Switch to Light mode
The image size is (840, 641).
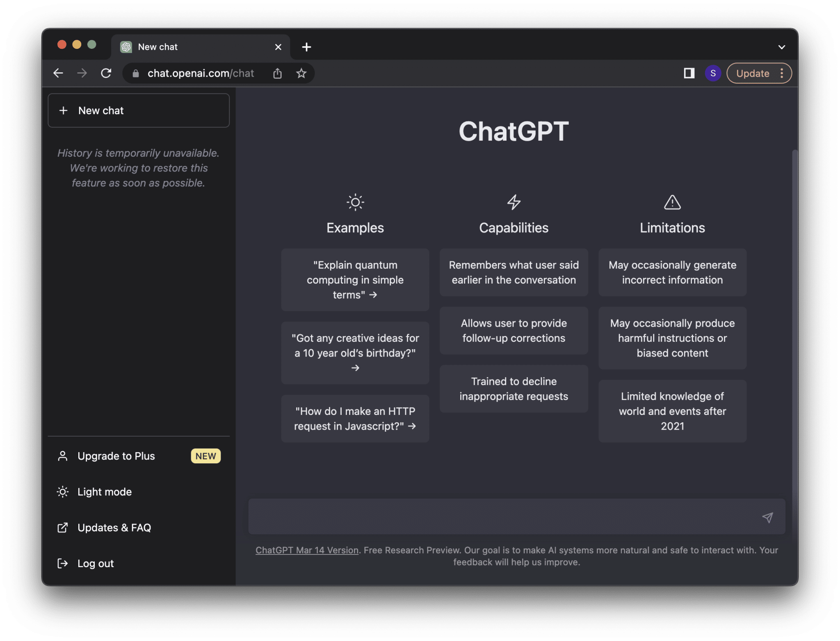(139, 492)
